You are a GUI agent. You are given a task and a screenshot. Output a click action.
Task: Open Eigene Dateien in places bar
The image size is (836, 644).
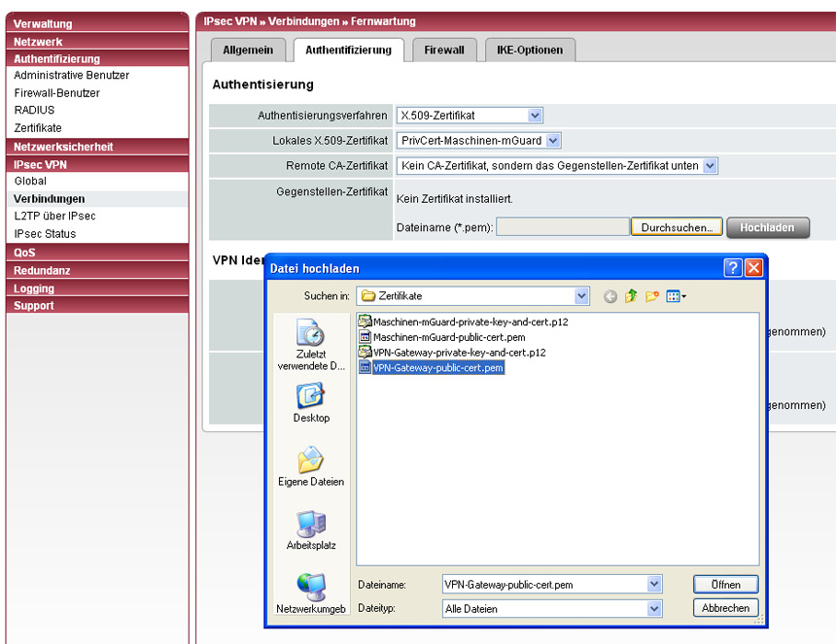pos(311,466)
